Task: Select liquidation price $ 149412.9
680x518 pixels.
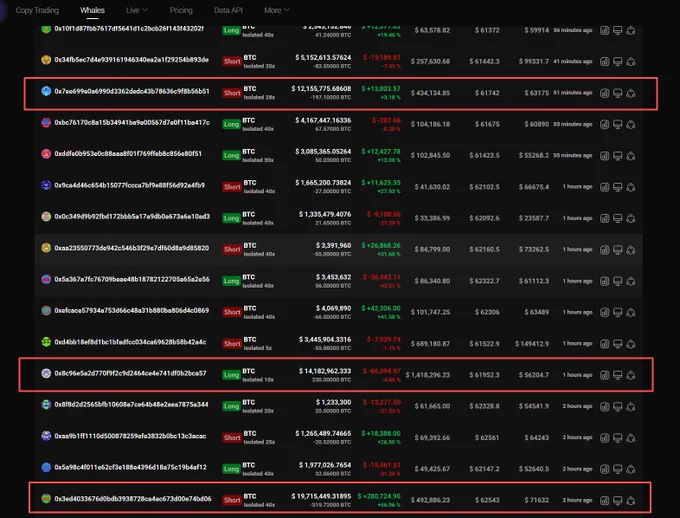Action: (x=532, y=344)
